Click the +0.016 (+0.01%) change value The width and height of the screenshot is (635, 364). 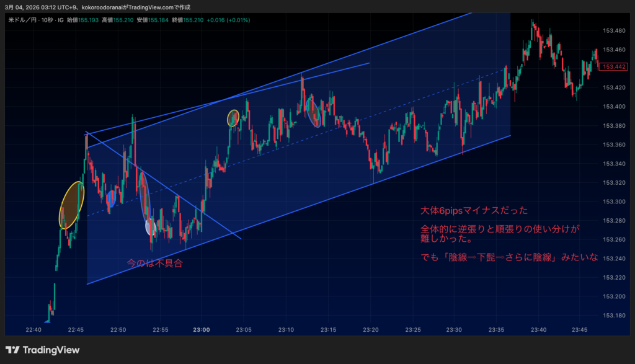click(x=229, y=20)
